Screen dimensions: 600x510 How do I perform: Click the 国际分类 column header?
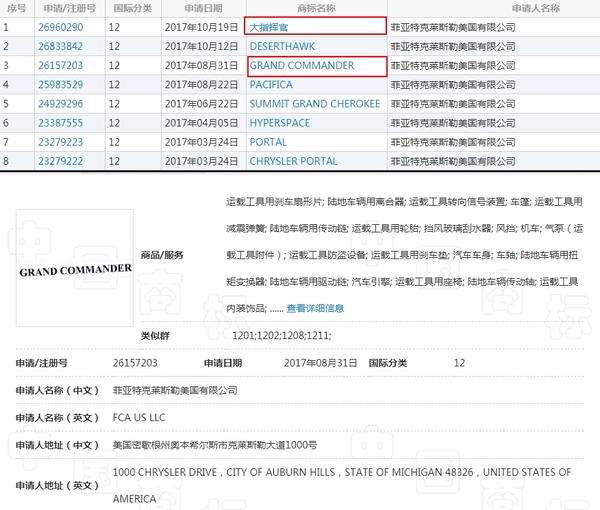tap(133, 8)
